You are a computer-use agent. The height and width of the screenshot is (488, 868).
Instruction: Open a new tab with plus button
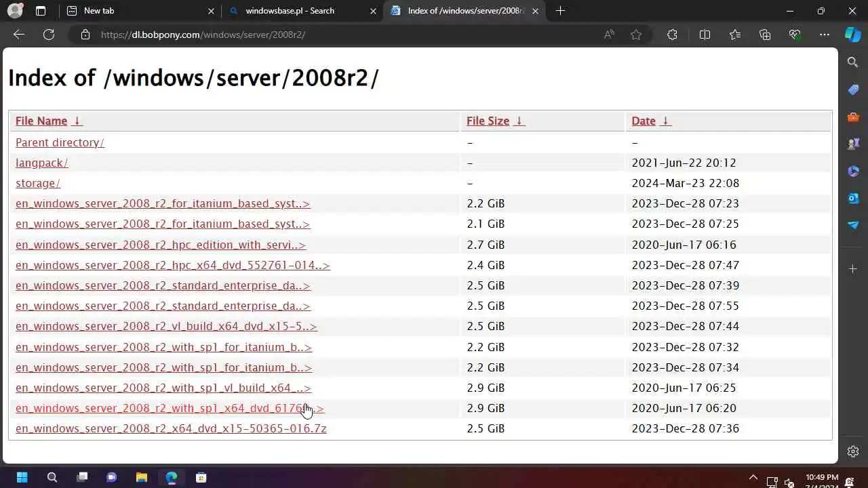coord(560,11)
